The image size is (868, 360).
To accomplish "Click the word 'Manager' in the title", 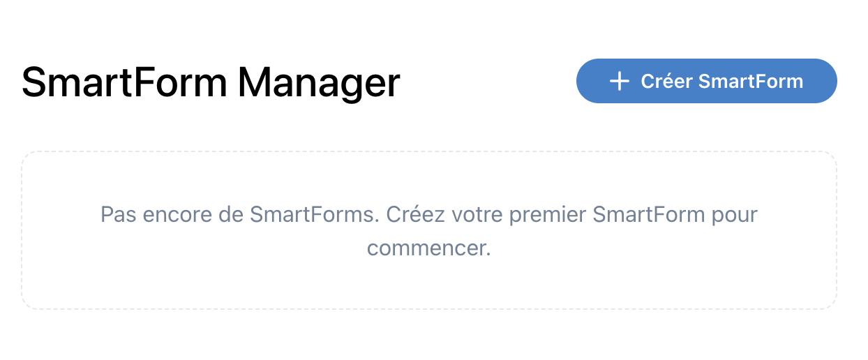I will (319, 82).
